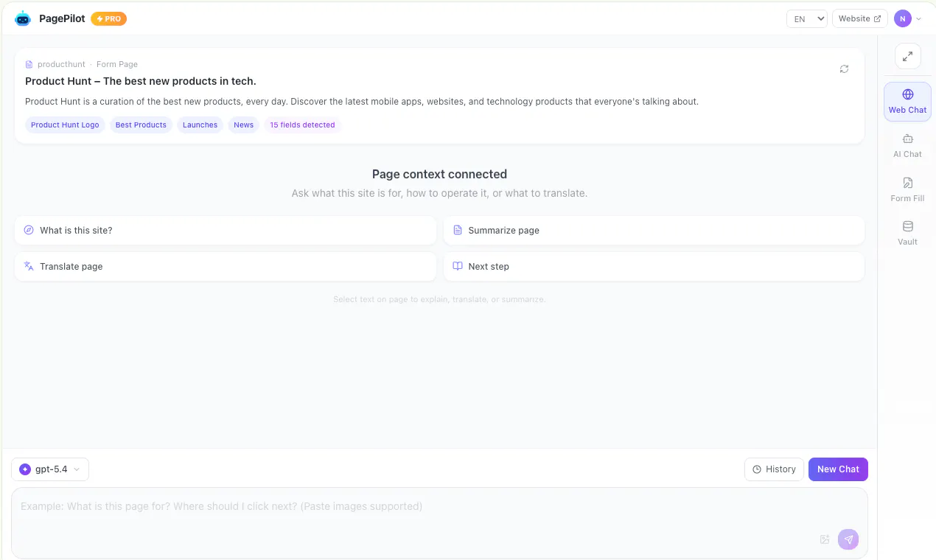Click the send message button
Viewport: 936px width, 560px height.
pos(848,539)
